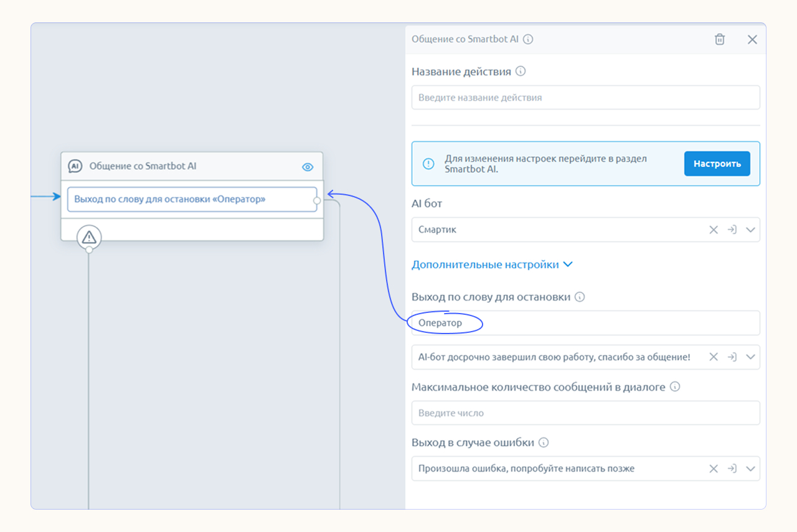Image resolution: width=797 pixels, height=532 pixels.
Task: Click the AI chat icon in node header
Action: pos(75,166)
